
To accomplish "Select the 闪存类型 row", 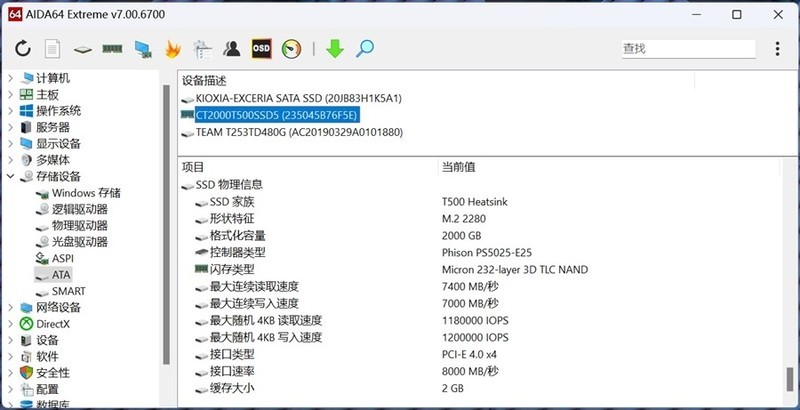I will (x=232, y=269).
